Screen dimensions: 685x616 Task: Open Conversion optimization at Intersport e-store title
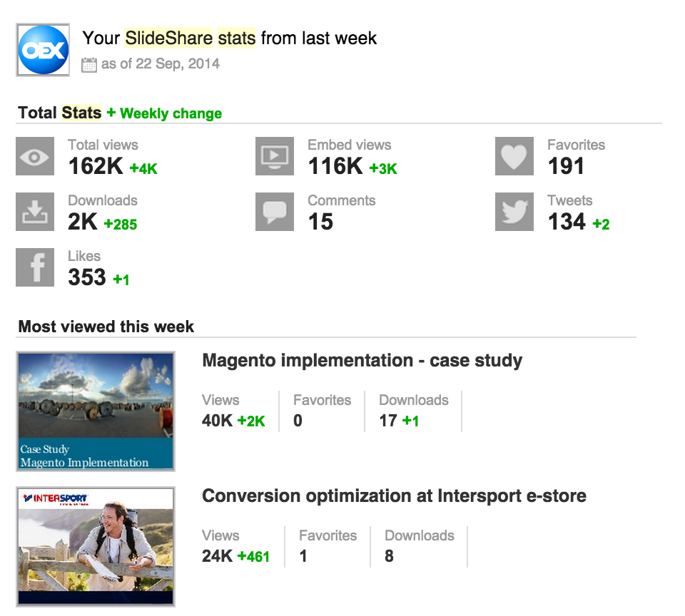(x=394, y=496)
